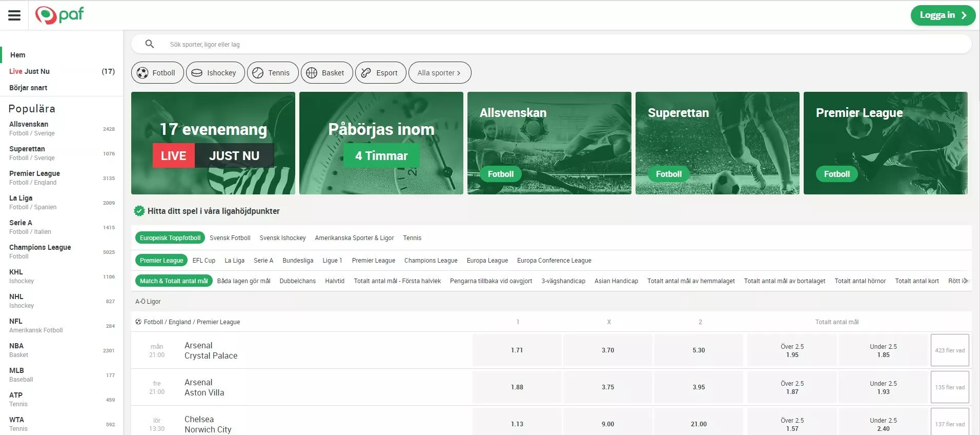This screenshot has height=435, width=980.
Task: Select EFL Cup league tab
Action: pyautogui.click(x=204, y=261)
